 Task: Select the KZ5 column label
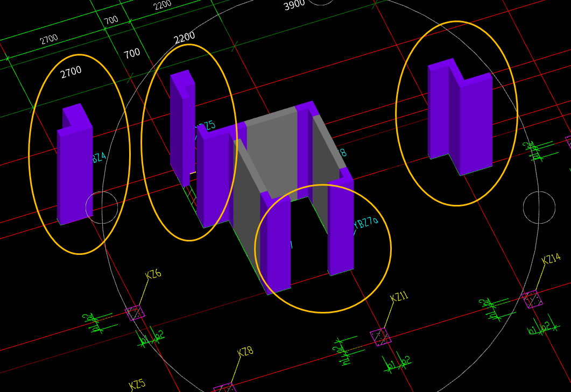click(x=137, y=384)
